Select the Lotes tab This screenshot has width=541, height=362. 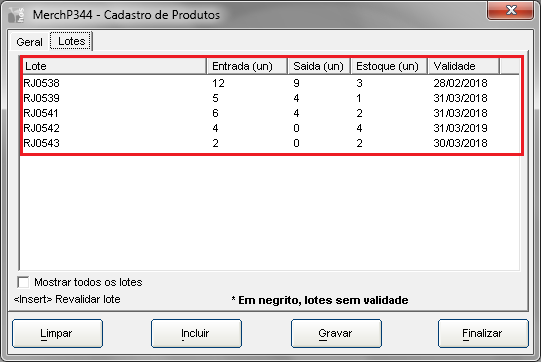pyautogui.click(x=71, y=41)
